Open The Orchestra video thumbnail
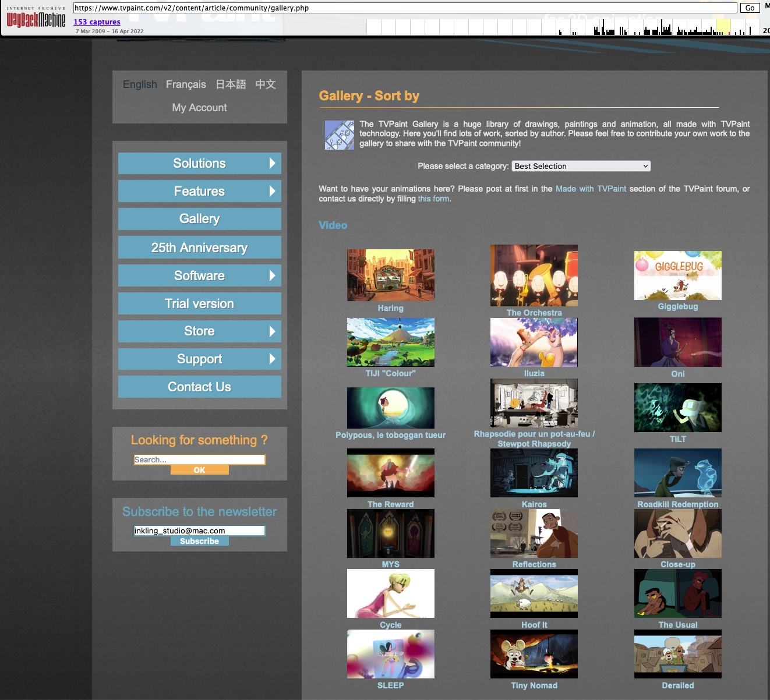The image size is (770, 700). click(534, 275)
